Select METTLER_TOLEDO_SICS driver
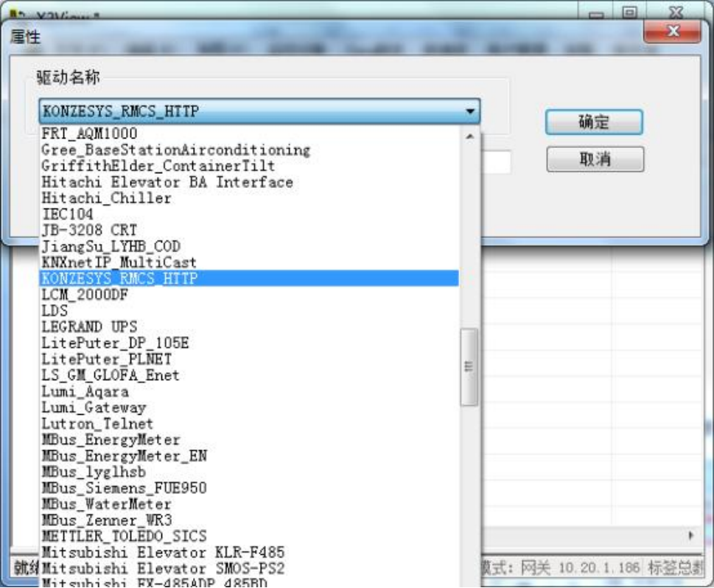714x588 pixels. point(248,536)
